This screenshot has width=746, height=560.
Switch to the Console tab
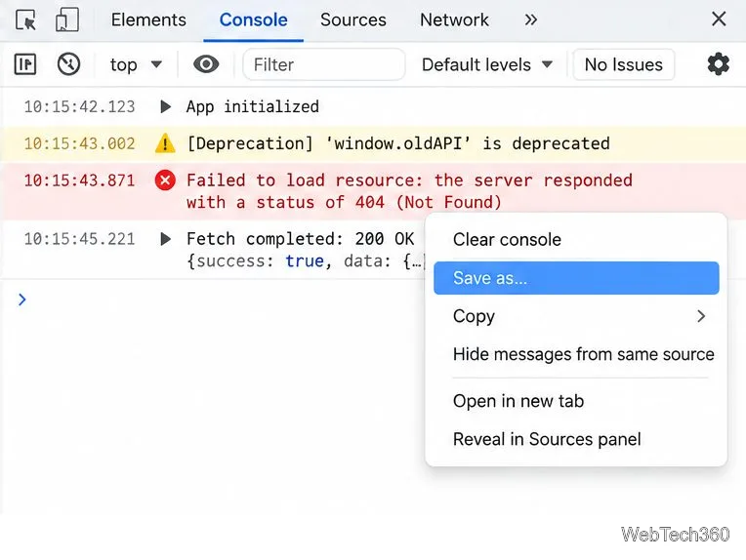pyautogui.click(x=253, y=20)
